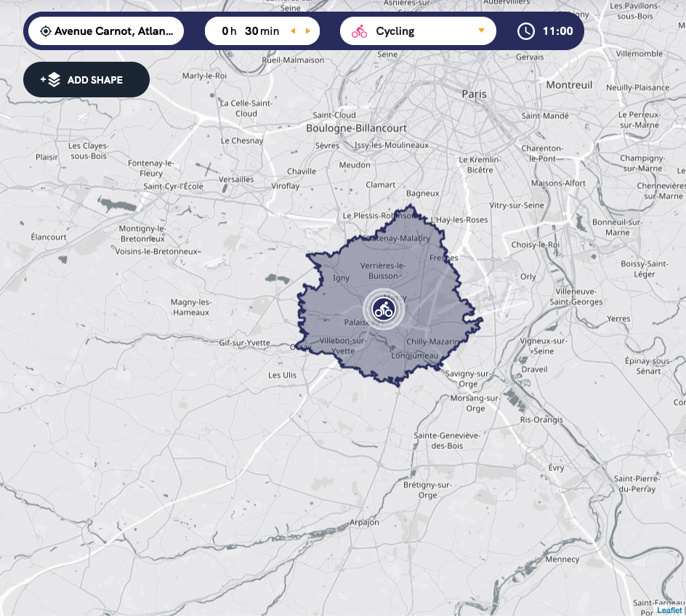Click the location target icon in the address field

[x=46, y=31]
